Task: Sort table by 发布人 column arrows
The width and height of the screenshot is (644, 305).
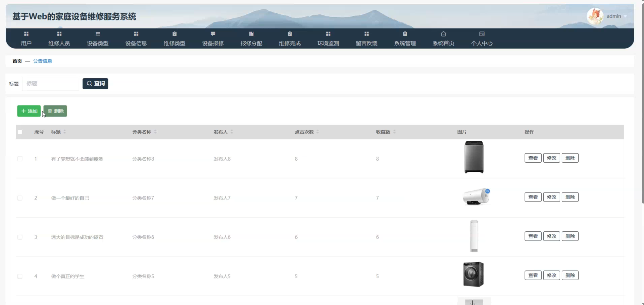Action: [x=232, y=132]
